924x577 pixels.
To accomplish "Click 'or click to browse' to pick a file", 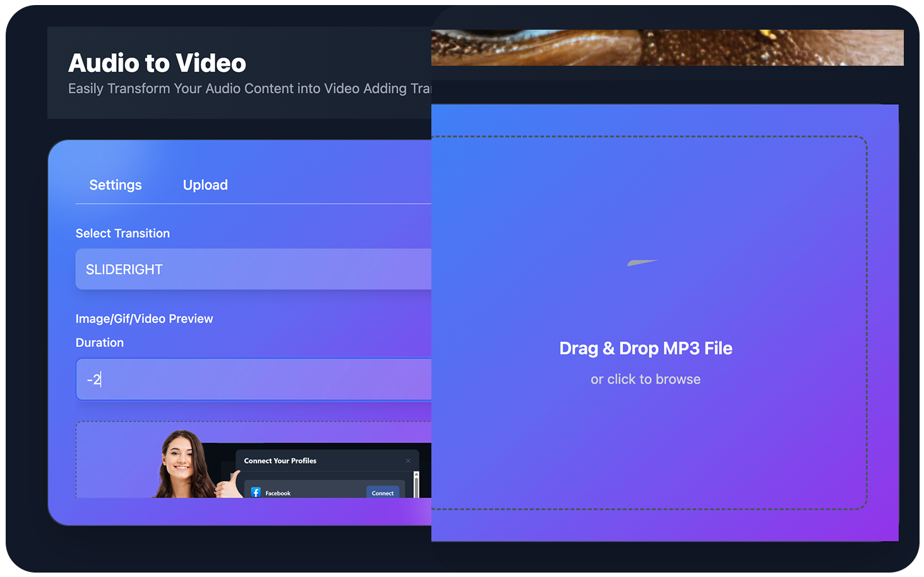I will click(645, 379).
